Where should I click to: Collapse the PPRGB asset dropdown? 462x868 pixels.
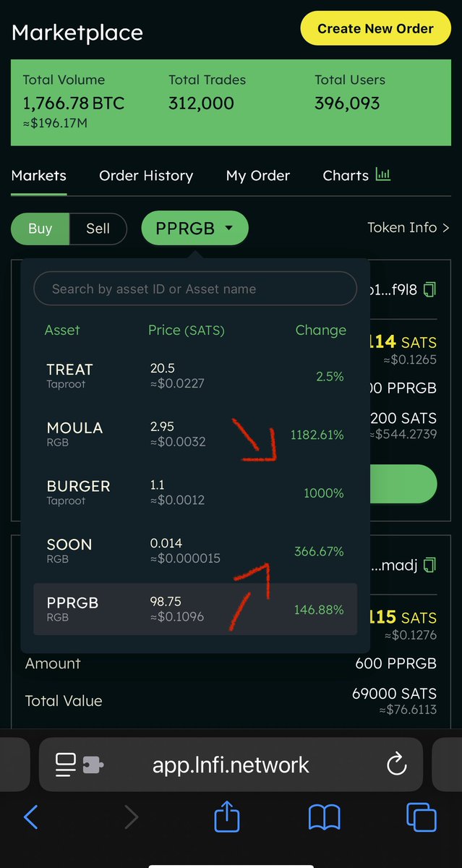coord(195,229)
